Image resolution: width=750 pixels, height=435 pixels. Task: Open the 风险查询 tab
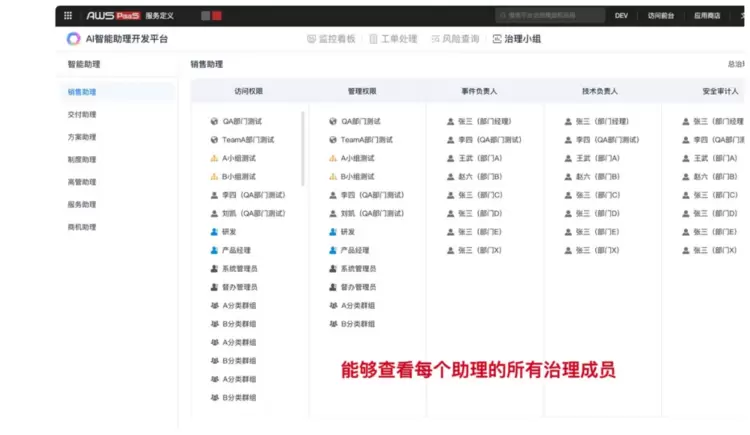pyautogui.click(x=454, y=39)
